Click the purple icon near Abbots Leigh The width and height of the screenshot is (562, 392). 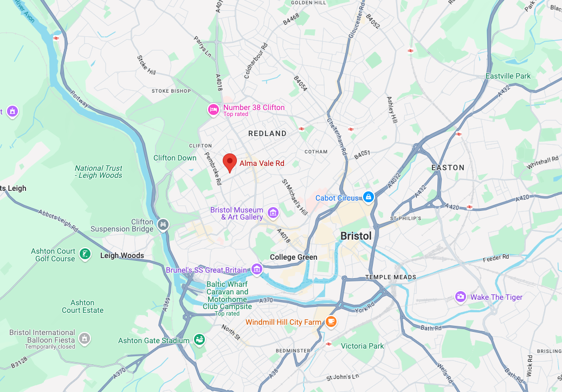(12, 112)
